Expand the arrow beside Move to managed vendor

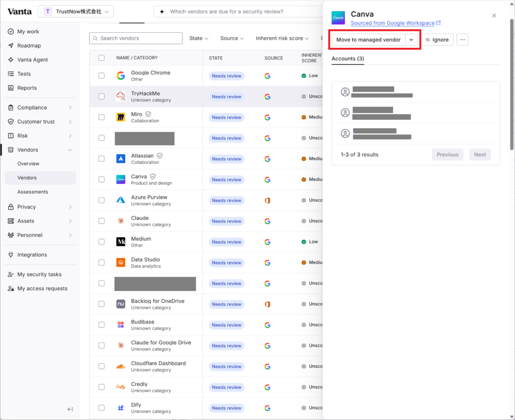[411, 40]
